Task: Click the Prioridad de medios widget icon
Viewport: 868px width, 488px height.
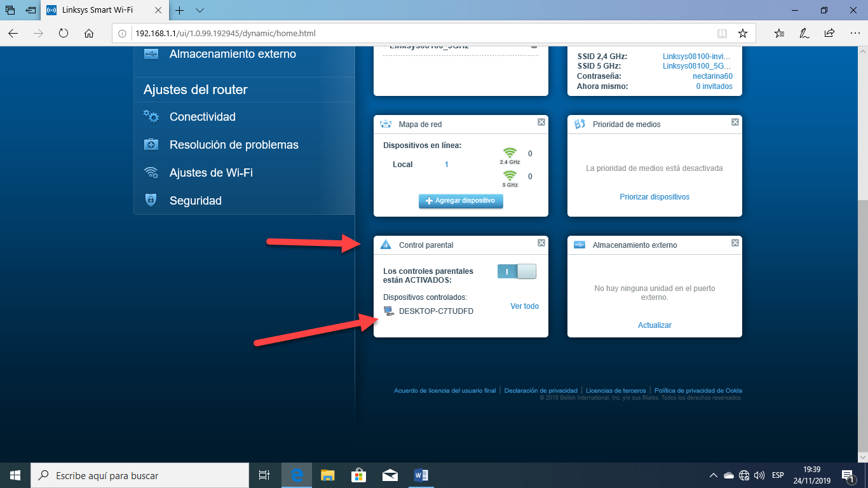Action: pos(579,124)
